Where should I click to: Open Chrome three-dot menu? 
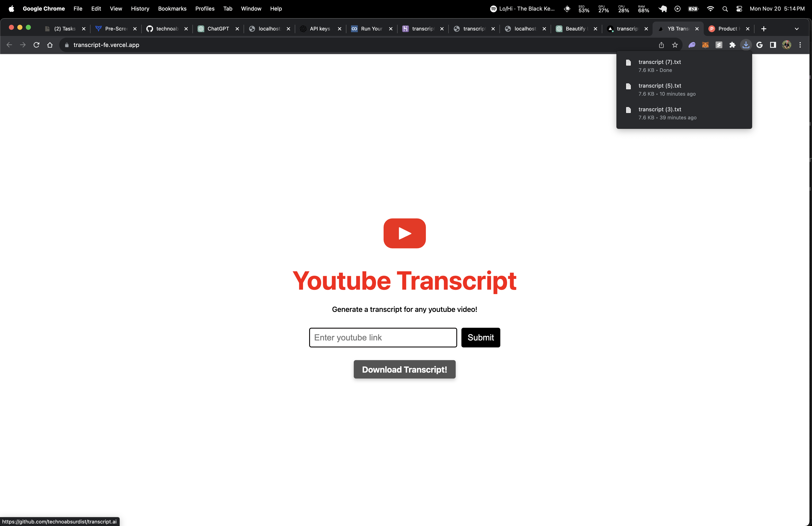(x=800, y=45)
